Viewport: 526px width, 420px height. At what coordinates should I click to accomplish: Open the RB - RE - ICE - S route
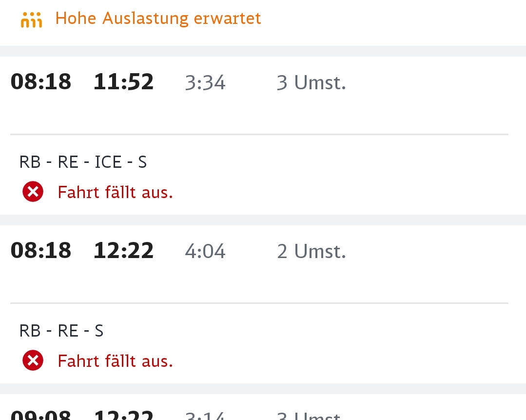83,162
